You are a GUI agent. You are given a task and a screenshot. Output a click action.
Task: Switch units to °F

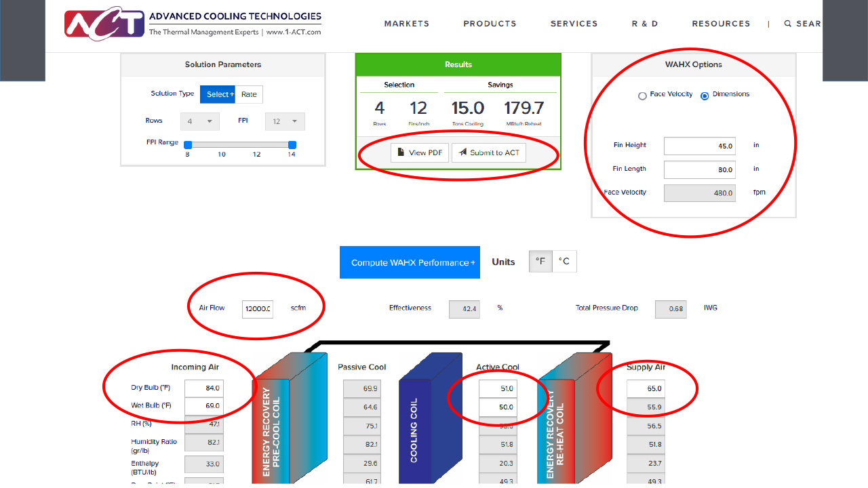tap(540, 262)
